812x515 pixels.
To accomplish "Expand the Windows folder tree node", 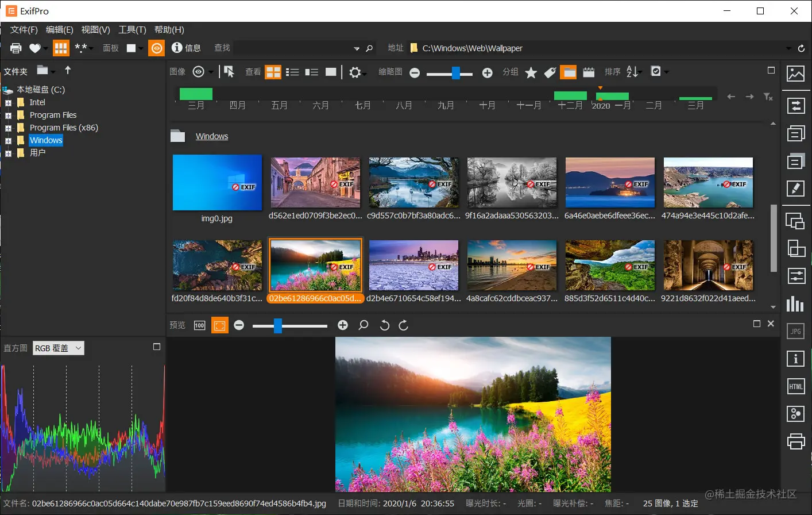I will [8, 141].
